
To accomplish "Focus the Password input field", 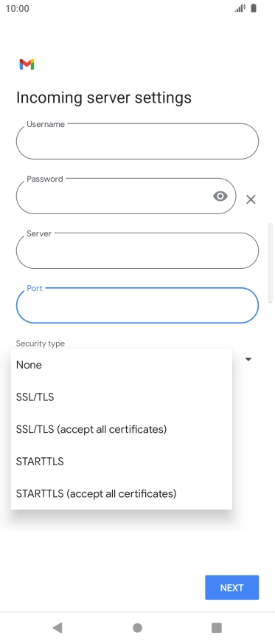I will (126, 196).
